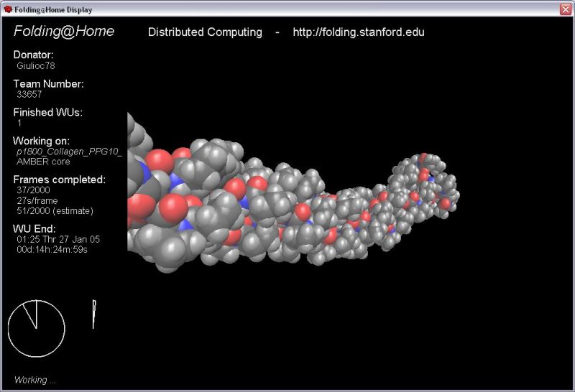Click the circular frame progress pie chart
The width and height of the screenshot is (575, 392).
[36, 329]
